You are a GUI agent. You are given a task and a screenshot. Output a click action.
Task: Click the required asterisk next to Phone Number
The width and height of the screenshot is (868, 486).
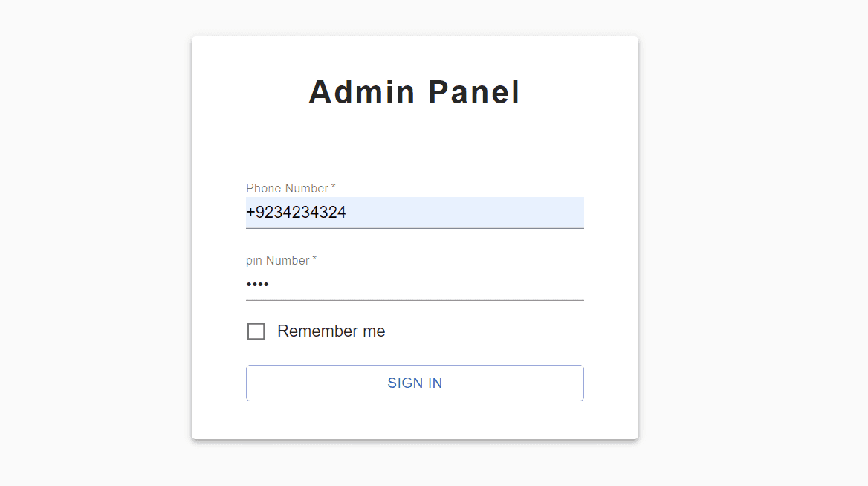click(x=332, y=187)
